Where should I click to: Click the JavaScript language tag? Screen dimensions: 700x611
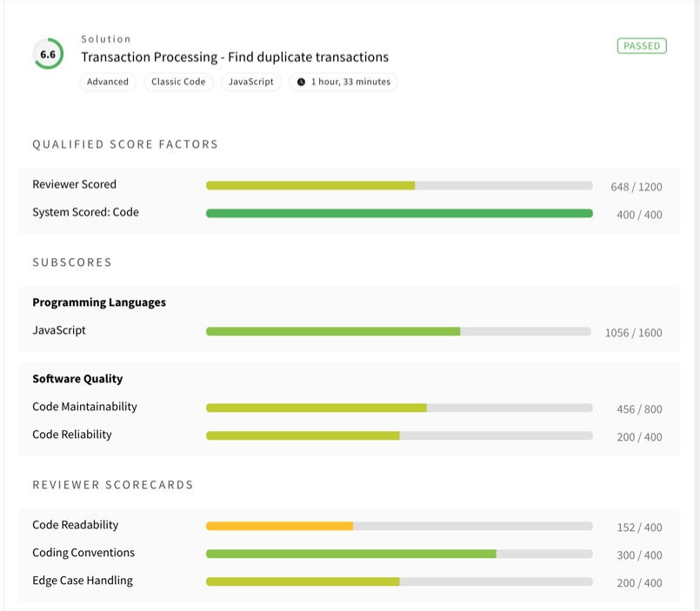pos(251,82)
